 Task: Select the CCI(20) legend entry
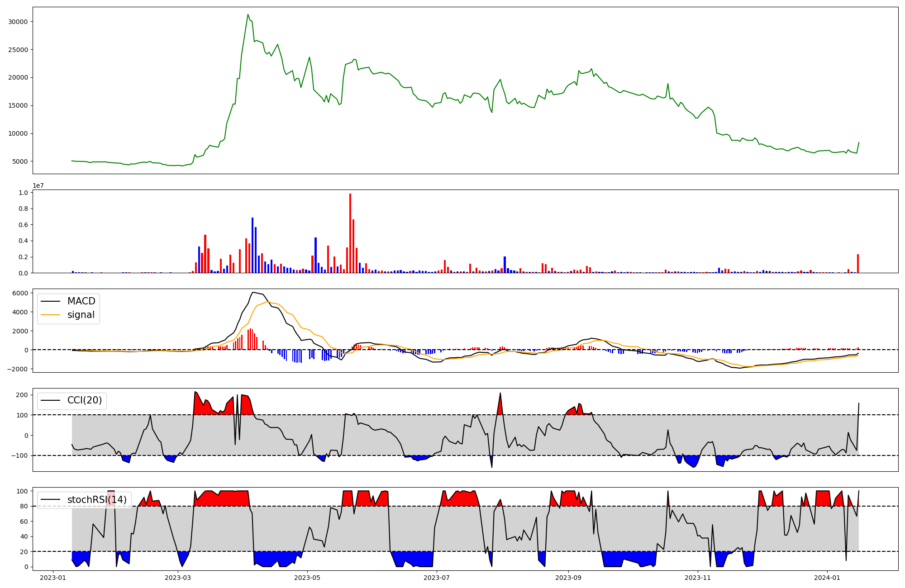pyautogui.click(x=84, y=400)
